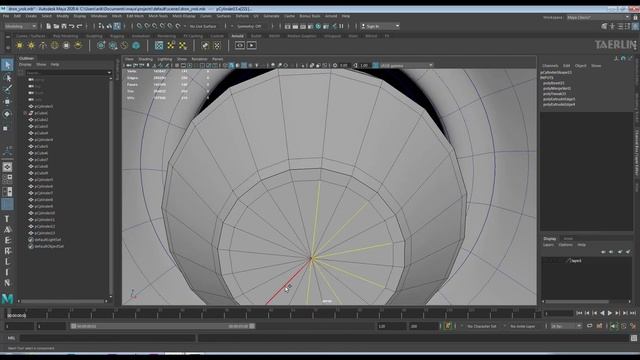Open the Channels menu in Channel Box

coord(550,66)
